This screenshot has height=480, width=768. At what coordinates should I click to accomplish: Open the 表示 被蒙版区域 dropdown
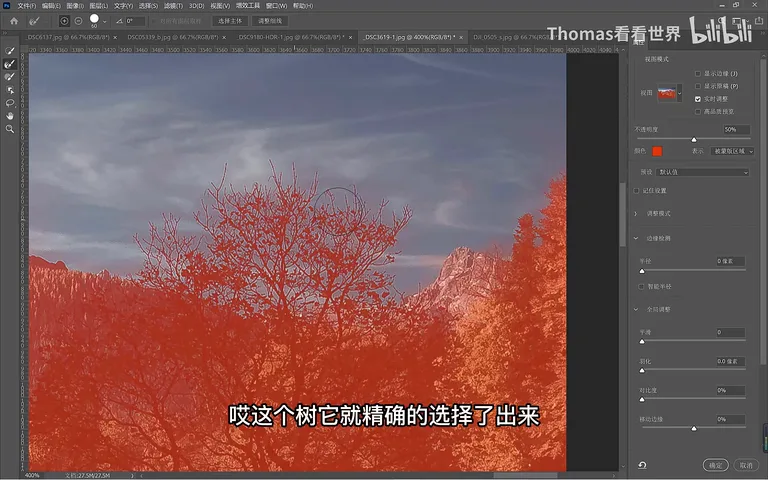tap(732, 151)
